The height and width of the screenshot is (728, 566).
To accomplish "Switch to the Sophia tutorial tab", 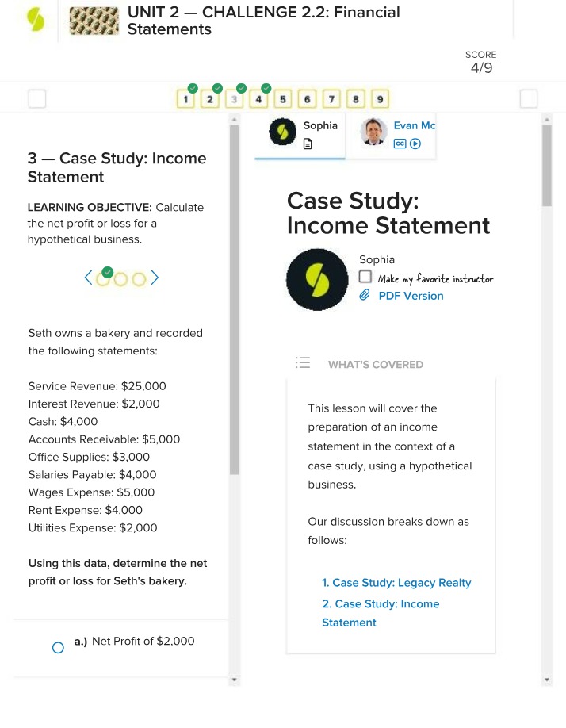I will click(300, 136).
